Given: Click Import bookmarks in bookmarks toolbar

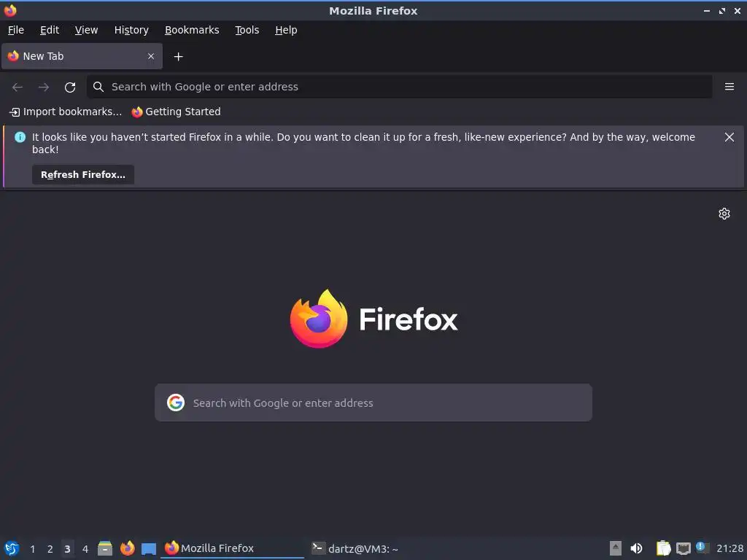Looking at the screenshot, I should tap(66, 112).
